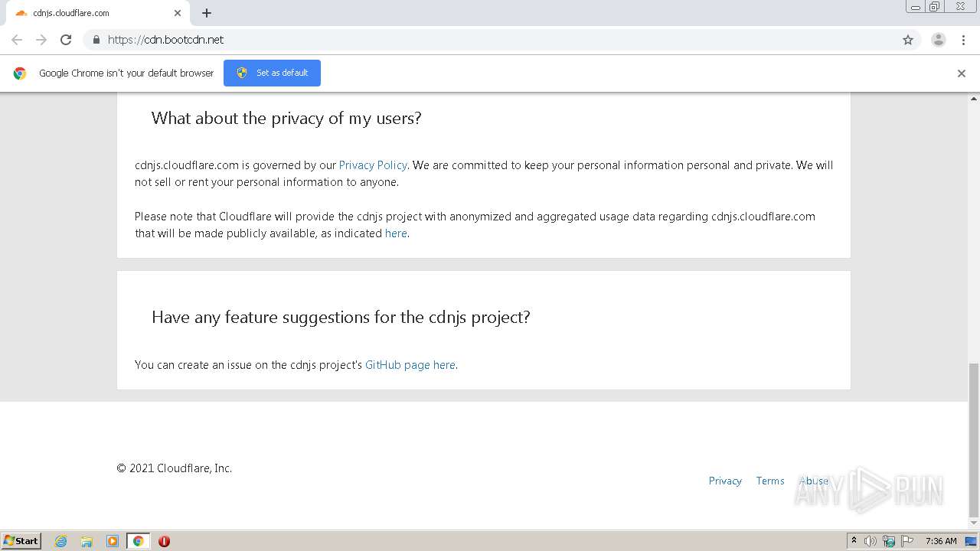980x551 pixels.
Task: Click 'What about the privacy of my users?' heading
Action: [286, 118]
